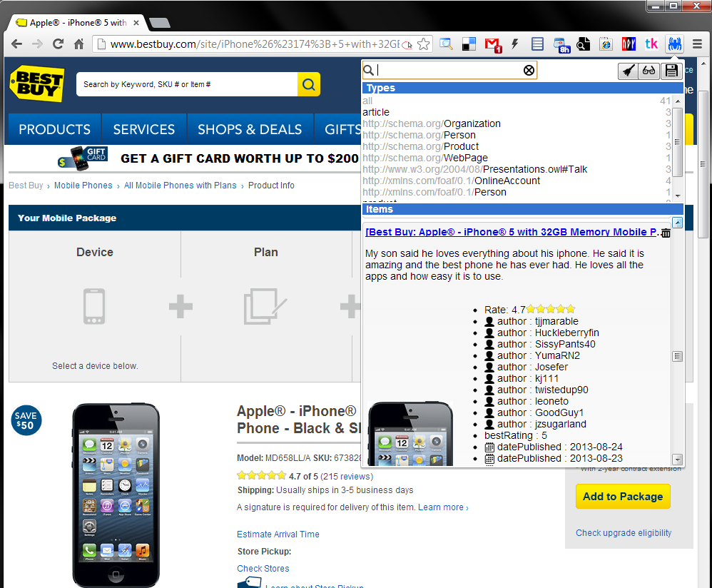Open the 215 reviews link
Viewport: 712px width, 588px height.
click(x=346, y=476)
